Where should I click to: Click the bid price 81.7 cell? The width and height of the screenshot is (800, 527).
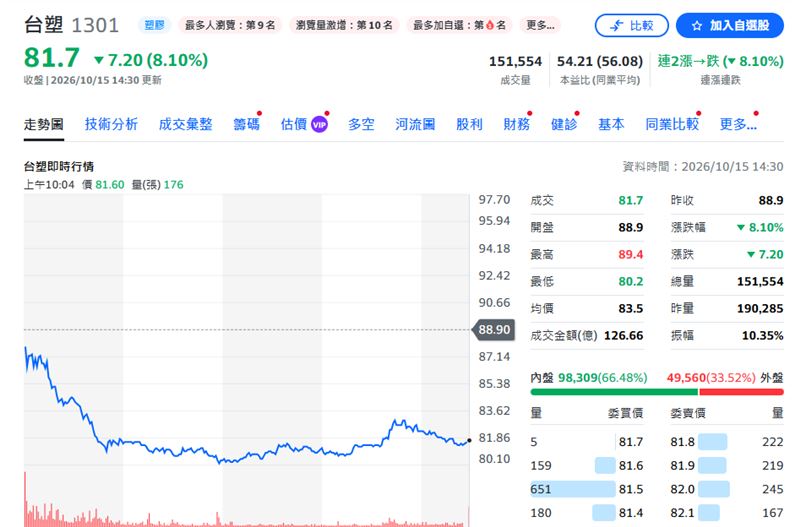631,442
